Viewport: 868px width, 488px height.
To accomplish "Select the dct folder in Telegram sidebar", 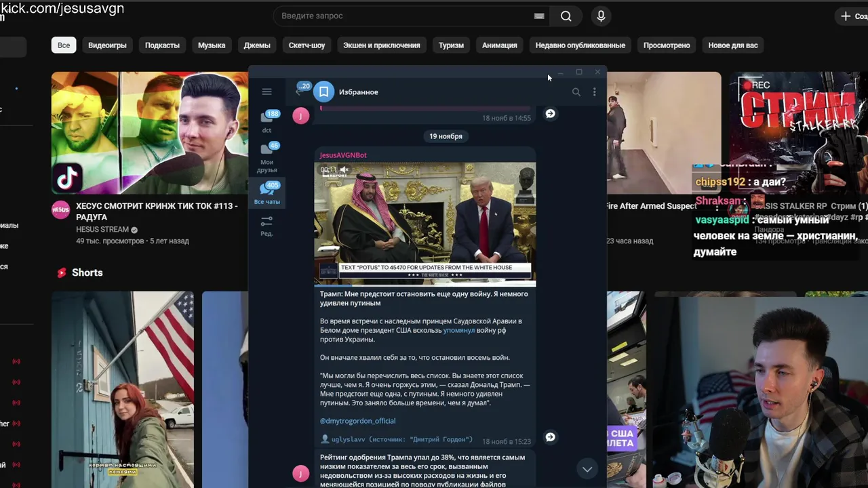I will (x=267, y=122).
